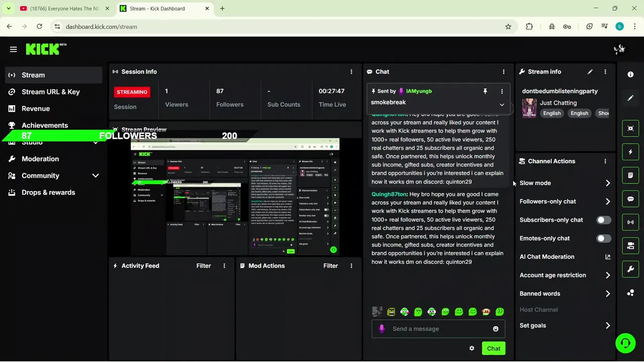Open chat settings gear icon

471,348
